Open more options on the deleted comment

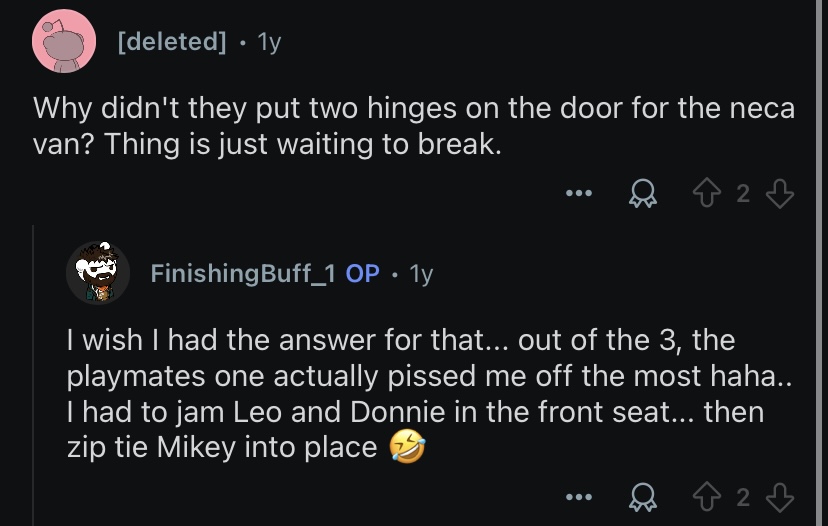(x=579, y=193)
